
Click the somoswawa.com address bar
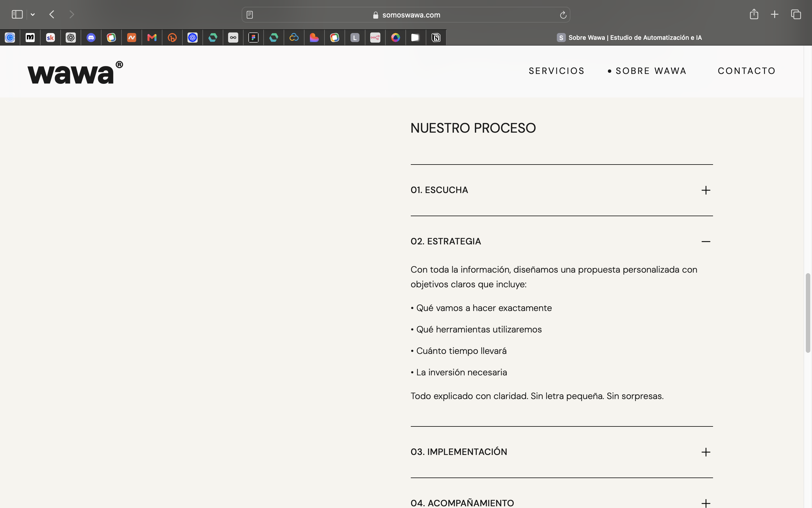(406, 15)
